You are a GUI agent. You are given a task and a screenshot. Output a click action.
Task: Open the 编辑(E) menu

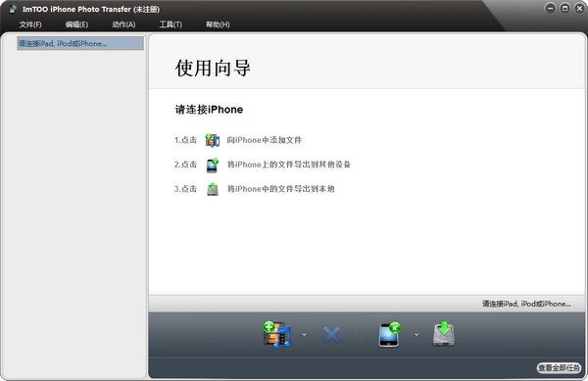point(76,24)
